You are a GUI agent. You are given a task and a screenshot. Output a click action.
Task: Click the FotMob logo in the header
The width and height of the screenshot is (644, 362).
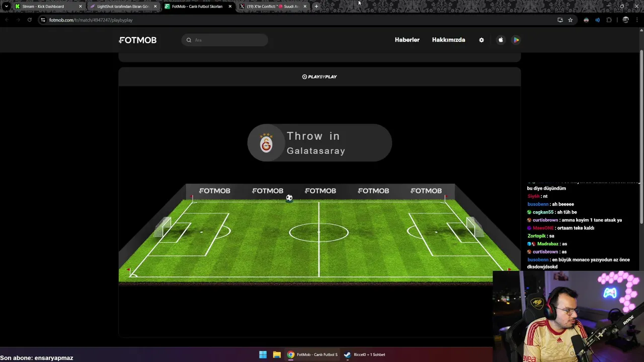click(x=137, y=40)
